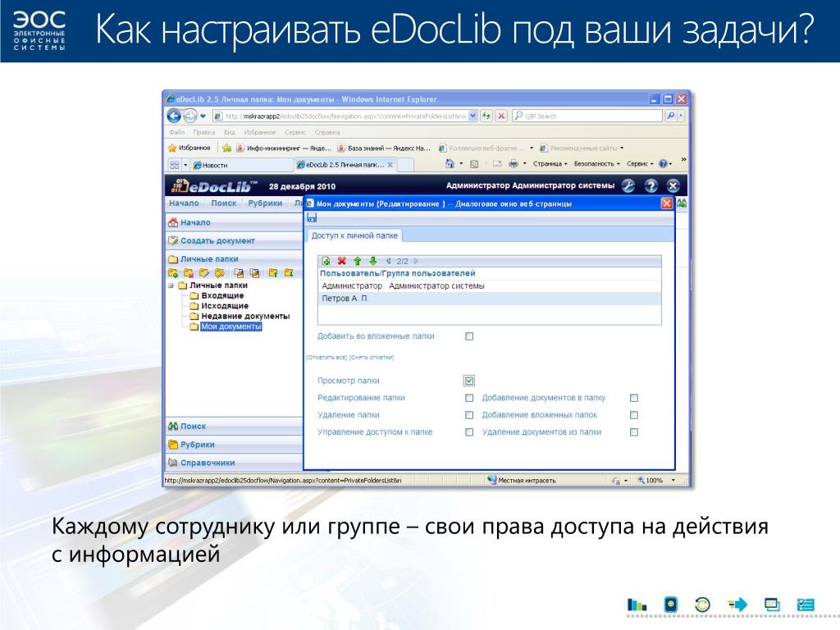Viewport: 840px width, 630px height.
Task: Create new folder icon with green plus
Action: click(173, 273)
